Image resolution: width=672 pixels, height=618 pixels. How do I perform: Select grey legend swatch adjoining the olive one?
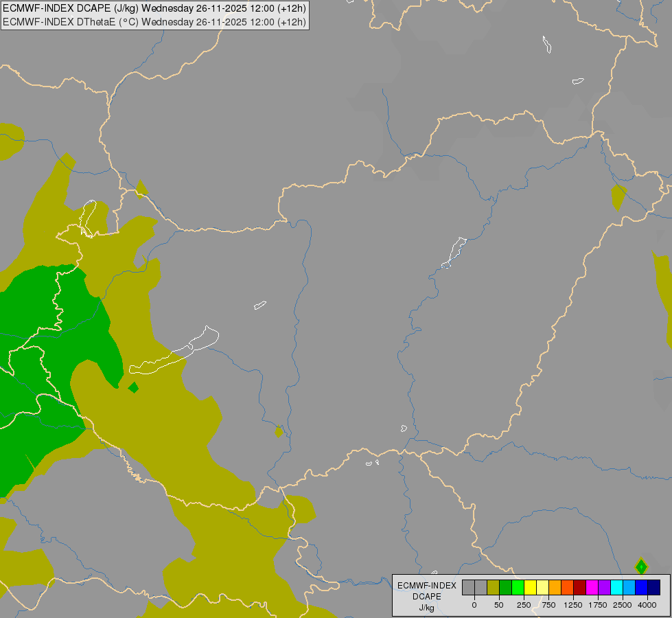point(480,587)
